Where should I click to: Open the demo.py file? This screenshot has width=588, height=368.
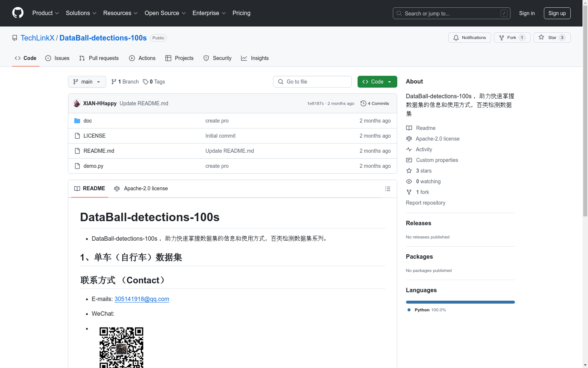pos(93,166)
